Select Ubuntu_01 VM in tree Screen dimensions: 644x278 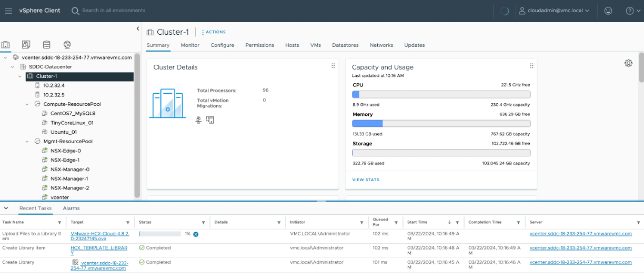click(x=64, y=132)
